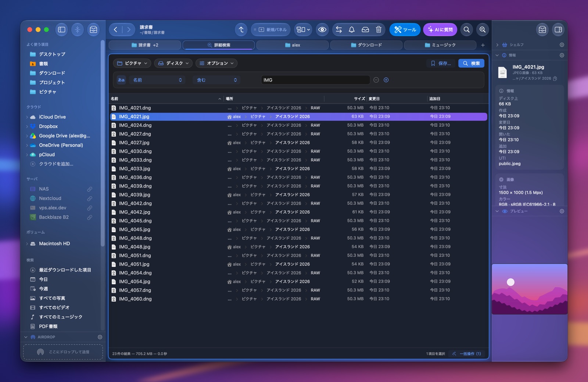Click the bell notification icon
Image resolution: width=588 pixels, height=382 pixels.
click(352, 30)
